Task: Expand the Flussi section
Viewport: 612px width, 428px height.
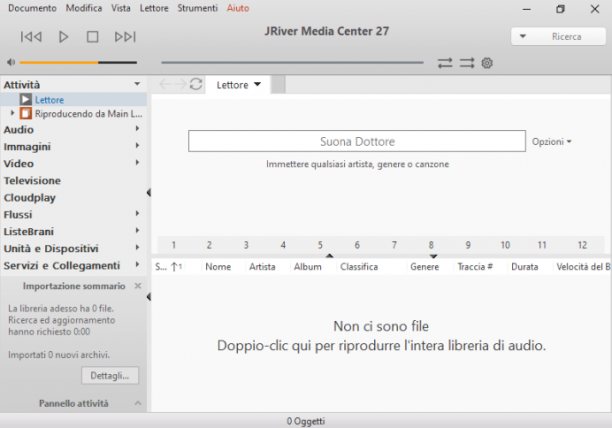Action: coord(137,213)
